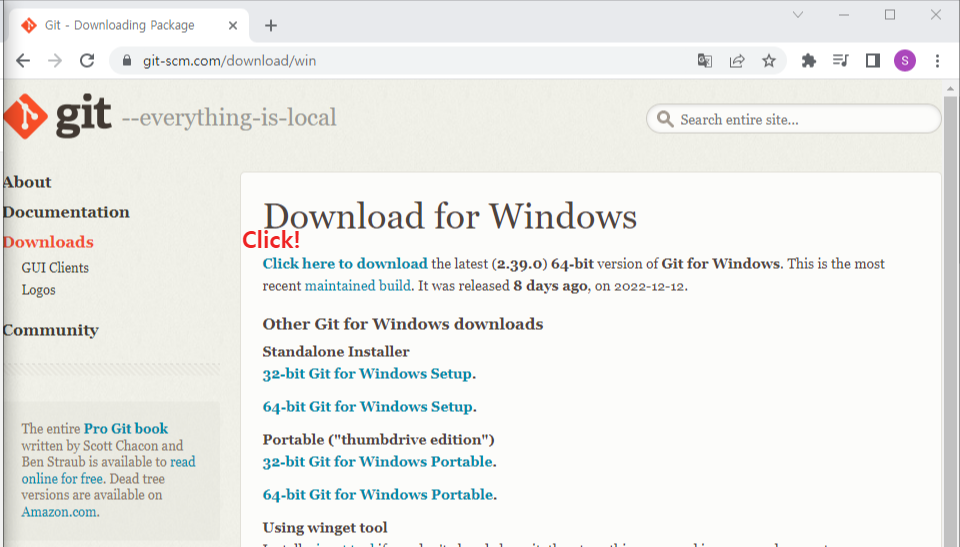Click the Other Git for Windows downloads heading

coord(403,323)
